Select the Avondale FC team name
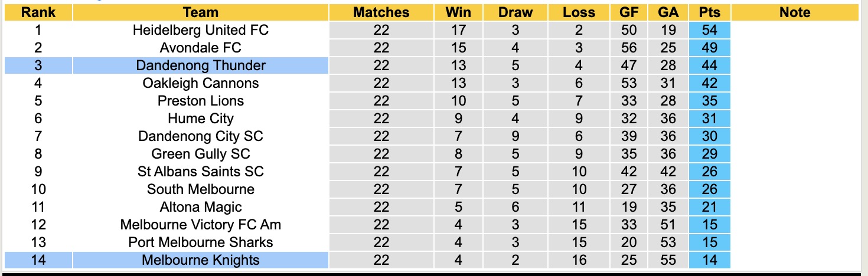 [x=201, y=48]
